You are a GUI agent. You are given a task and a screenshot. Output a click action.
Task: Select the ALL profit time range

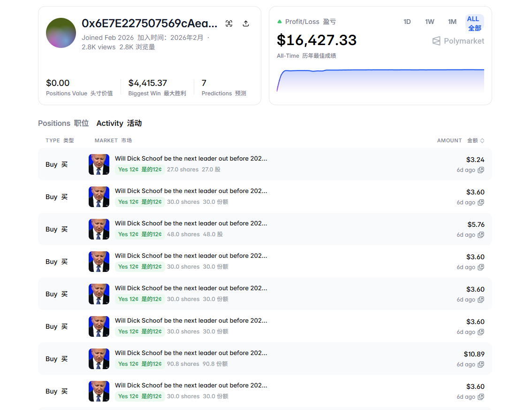pos(474,23)
